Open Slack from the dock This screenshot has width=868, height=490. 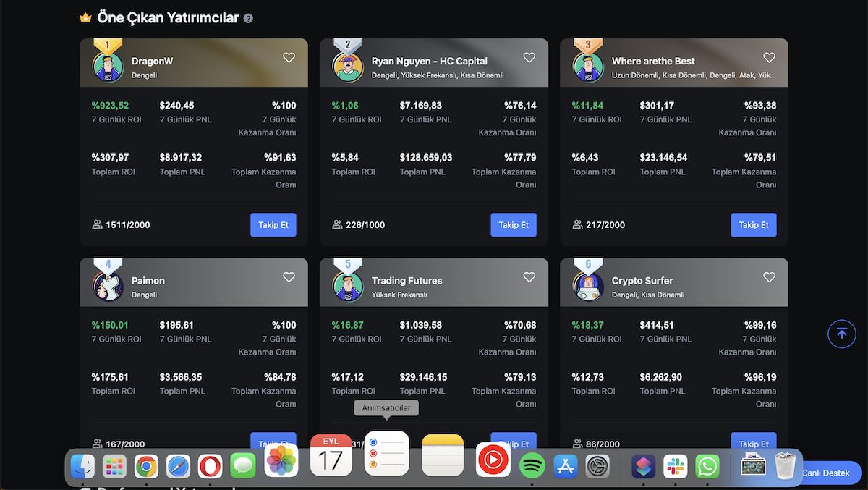point(676,467)
